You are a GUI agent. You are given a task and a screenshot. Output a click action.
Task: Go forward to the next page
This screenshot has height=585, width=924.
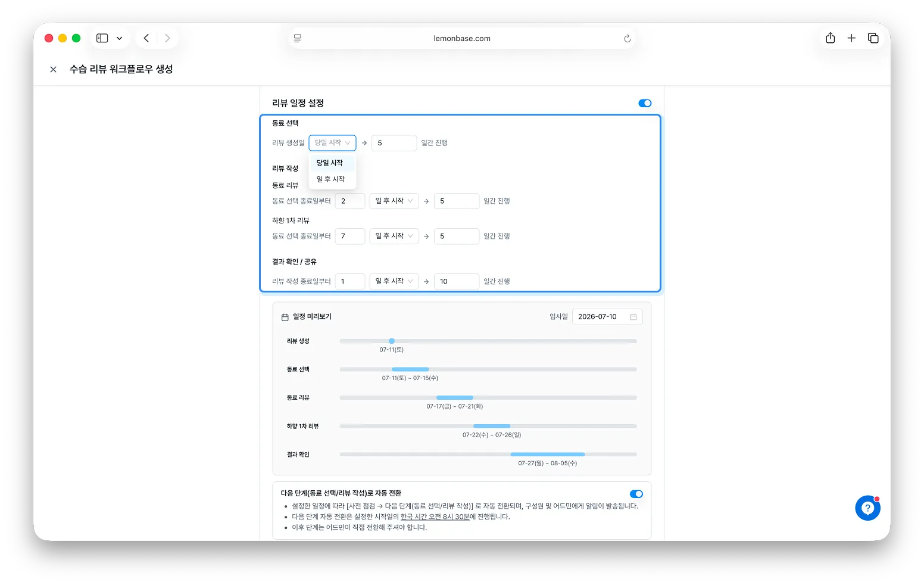(x=167, y=38)
